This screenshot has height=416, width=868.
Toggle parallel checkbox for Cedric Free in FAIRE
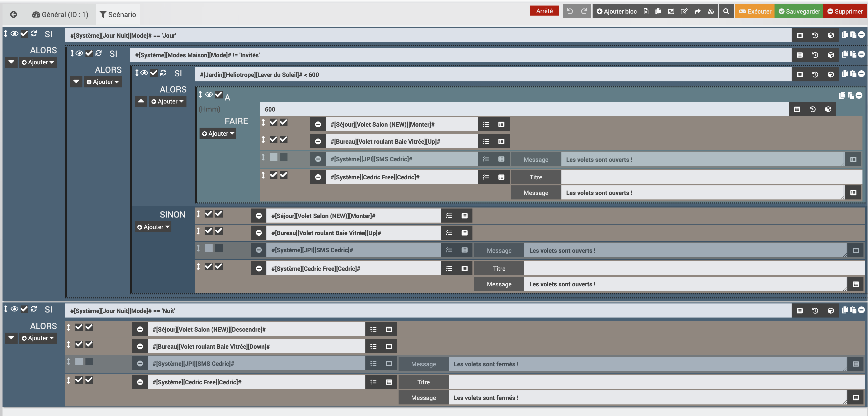point(284,175)
